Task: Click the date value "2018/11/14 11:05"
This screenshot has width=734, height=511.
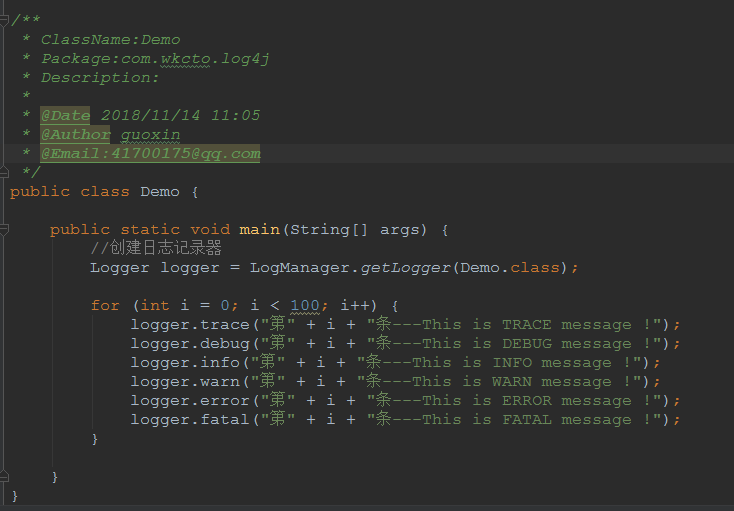Action: (x=180, y=116)
